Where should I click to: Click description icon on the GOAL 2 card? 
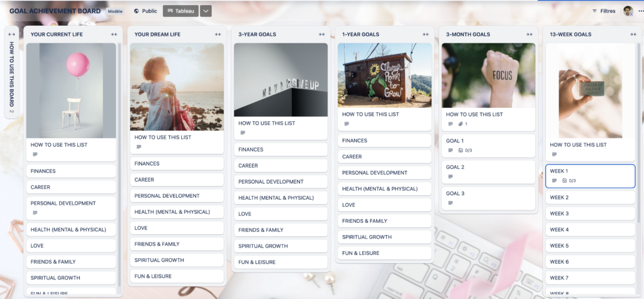pos(450,177)
